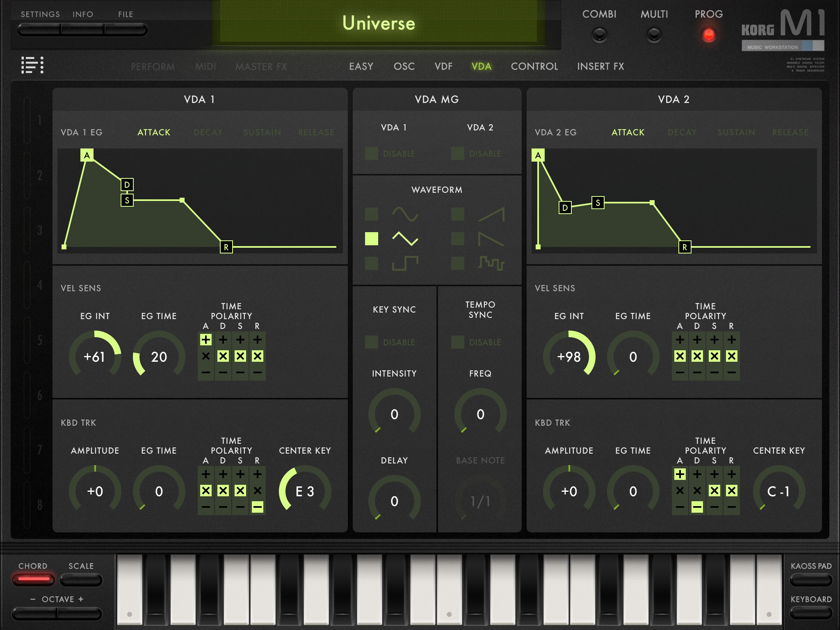
Task: Switch to COMBI mode
Action: click(599, 34)
